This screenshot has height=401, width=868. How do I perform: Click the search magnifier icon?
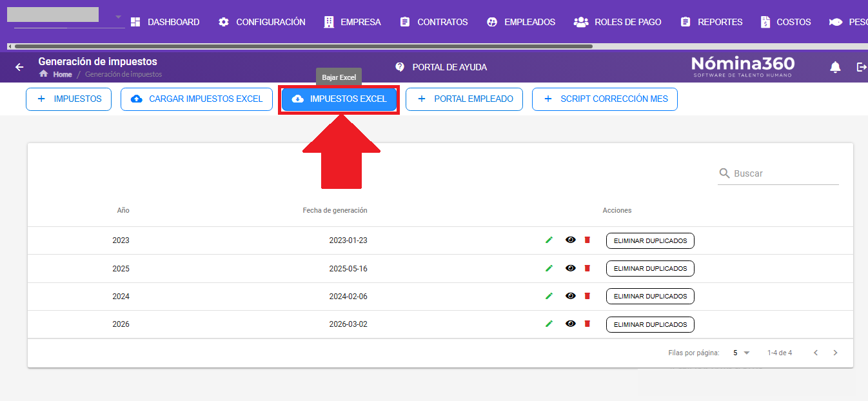click(x=725, y=173)
